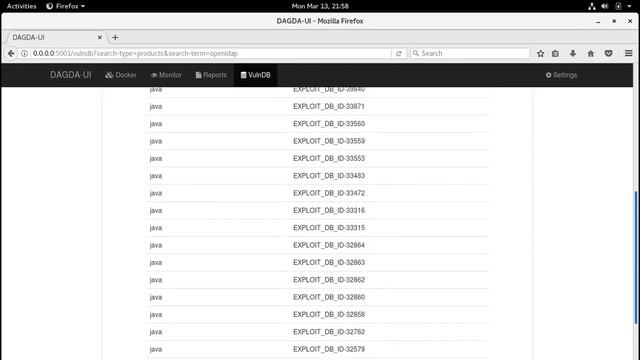Bookmark this page with the star icon
This screenshot has width=640, height=360.
point(540,53)
